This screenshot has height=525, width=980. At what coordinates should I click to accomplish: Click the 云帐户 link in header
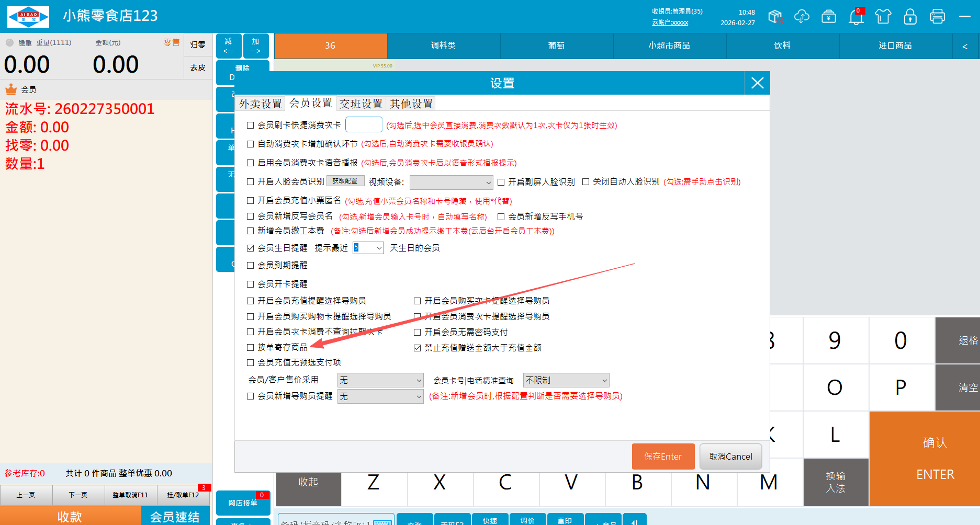coord(670,22)
